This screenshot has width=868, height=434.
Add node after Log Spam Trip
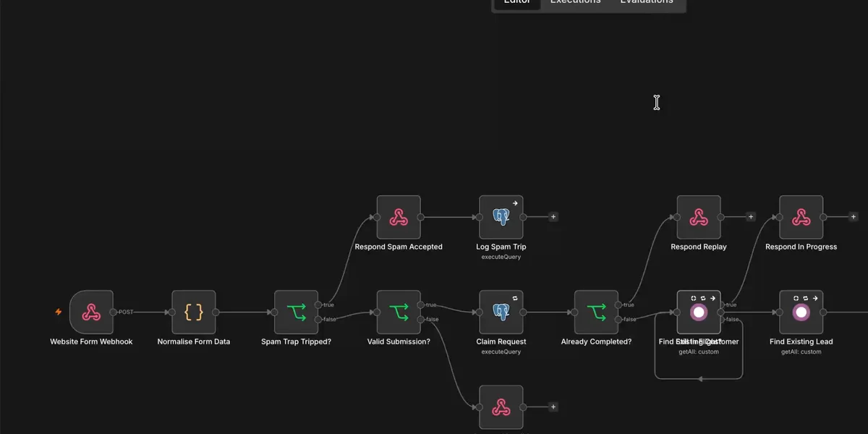[x=553, y=216]
